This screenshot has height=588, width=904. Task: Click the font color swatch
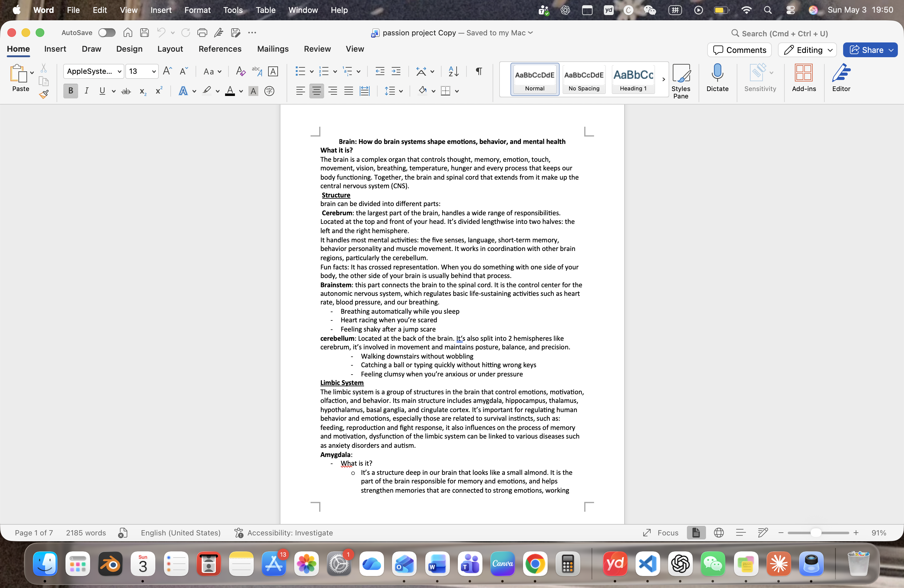click(230, 91)
